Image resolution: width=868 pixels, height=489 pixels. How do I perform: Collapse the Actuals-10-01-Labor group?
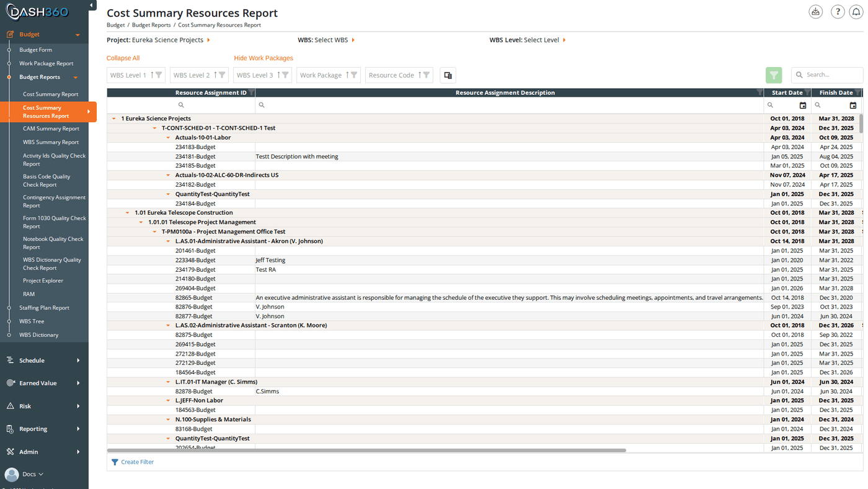pyautogui.click(x=169, y=138)
